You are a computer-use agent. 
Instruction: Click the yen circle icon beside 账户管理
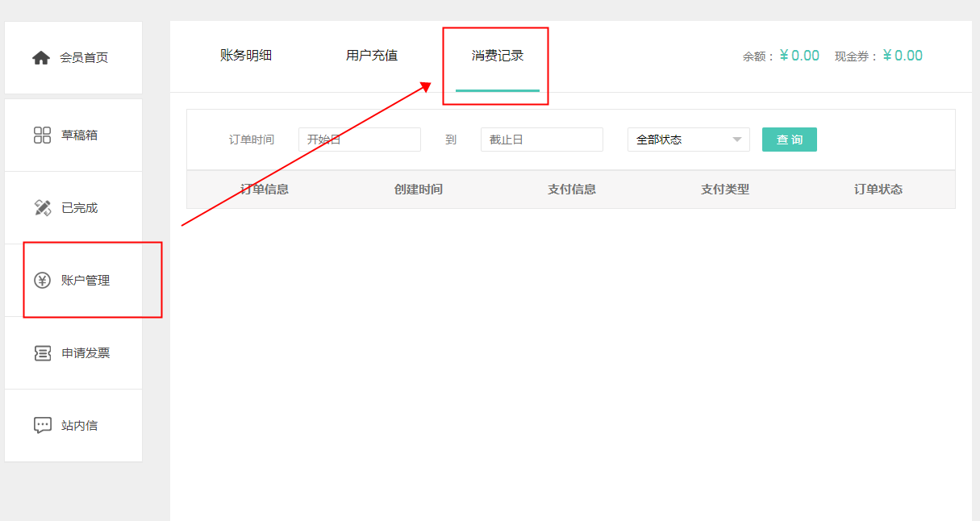click(42, 281)
